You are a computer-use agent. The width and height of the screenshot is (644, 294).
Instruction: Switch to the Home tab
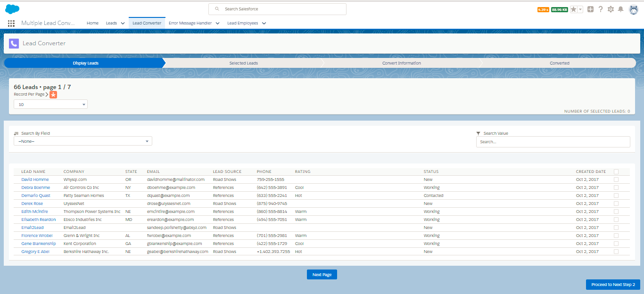pyautogui.click(x=92, y=23)
